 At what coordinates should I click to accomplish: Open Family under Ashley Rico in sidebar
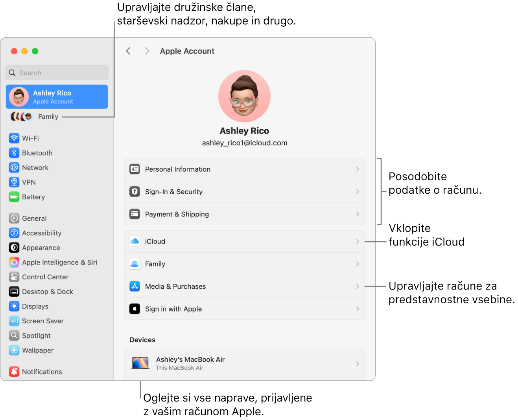click(48, 117)
